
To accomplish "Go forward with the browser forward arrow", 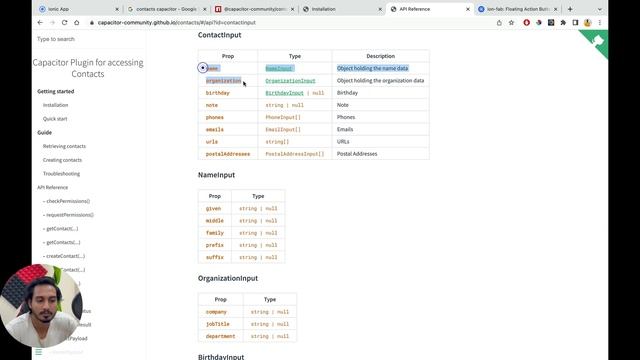I will click(x=52, y=22).
